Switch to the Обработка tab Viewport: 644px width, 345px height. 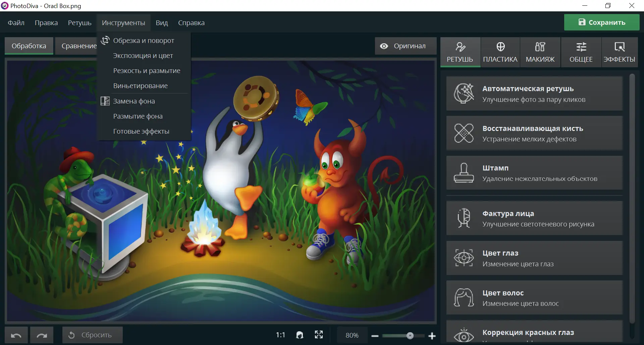click(x=29, y=46)
